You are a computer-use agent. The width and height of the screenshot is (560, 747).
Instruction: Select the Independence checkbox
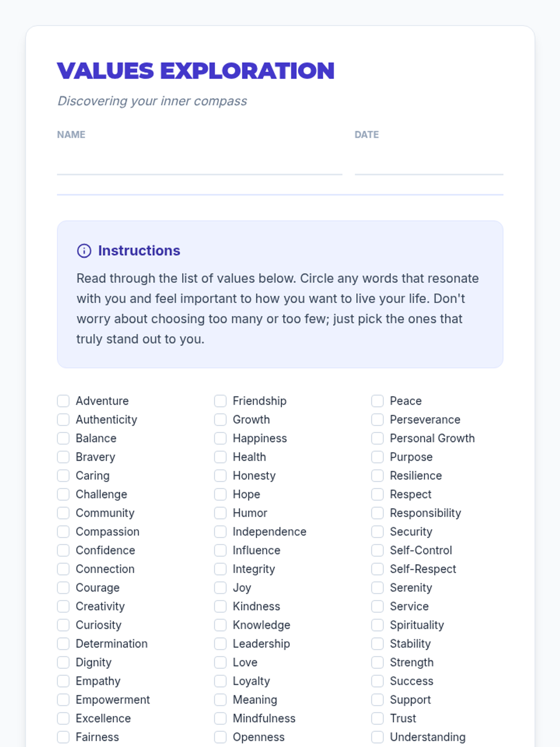(x=220, y=532)
